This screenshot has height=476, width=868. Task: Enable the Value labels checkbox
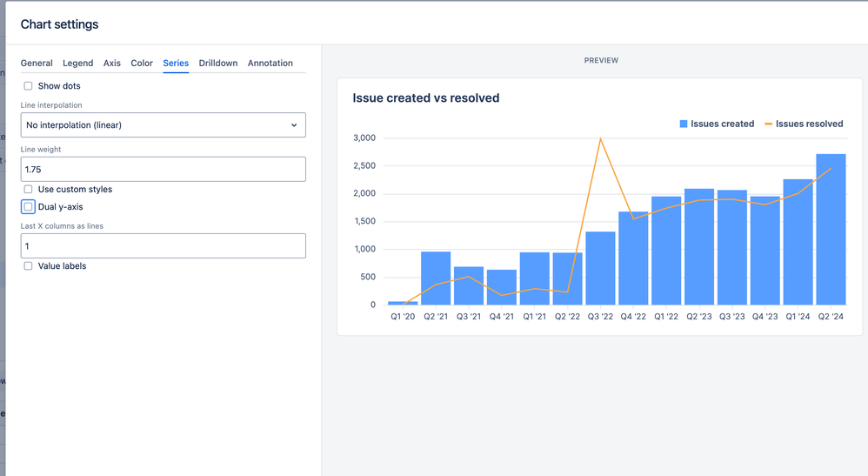click(28, 266)
